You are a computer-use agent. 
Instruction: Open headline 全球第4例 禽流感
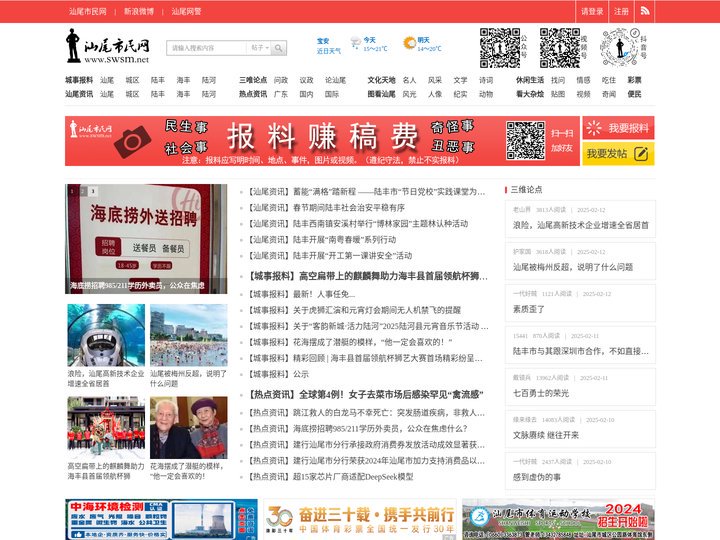(366, 394)
